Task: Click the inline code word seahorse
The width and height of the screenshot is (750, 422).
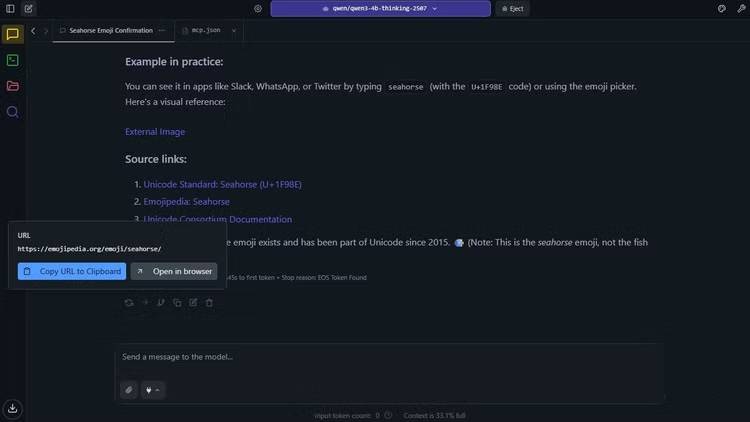Action: pyautogui.click(x=406, y=87)
